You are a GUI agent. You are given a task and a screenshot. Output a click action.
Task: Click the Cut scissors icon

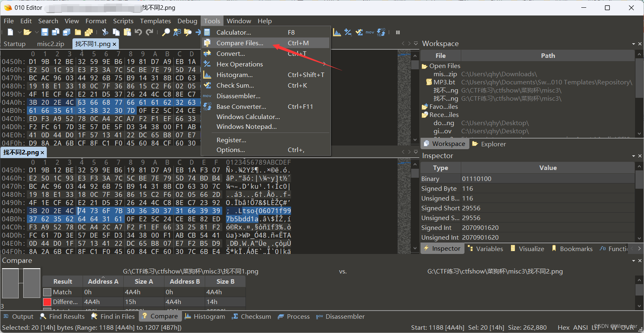(x=105, y=32)
